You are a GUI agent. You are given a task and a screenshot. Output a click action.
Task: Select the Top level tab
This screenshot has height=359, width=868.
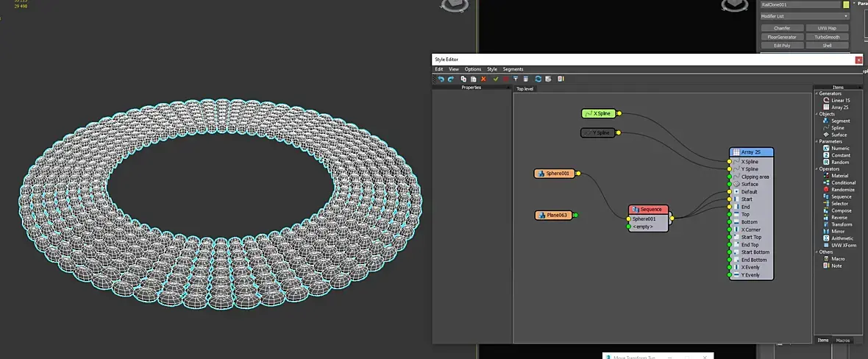524,88
